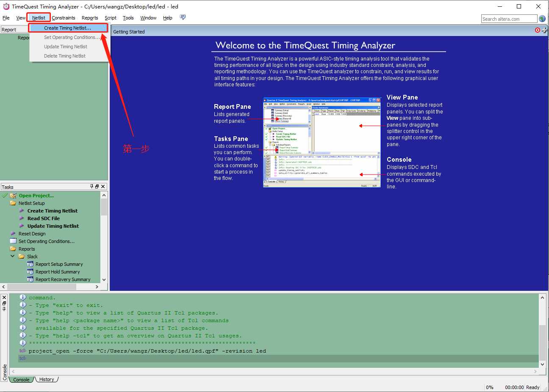Click the Search altera.com field
This screenshot has height=392, width=549.
coord(509,19)
